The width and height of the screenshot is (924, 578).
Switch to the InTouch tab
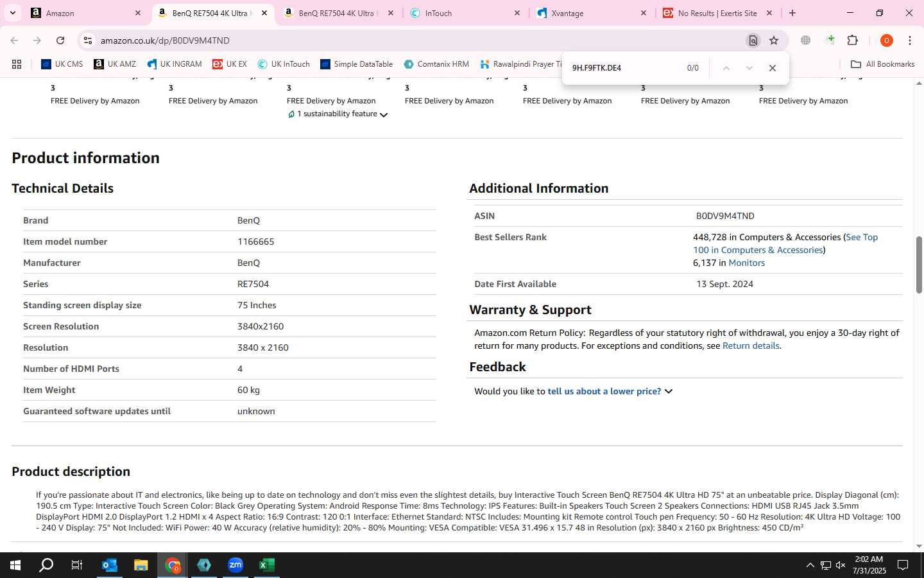465,13
